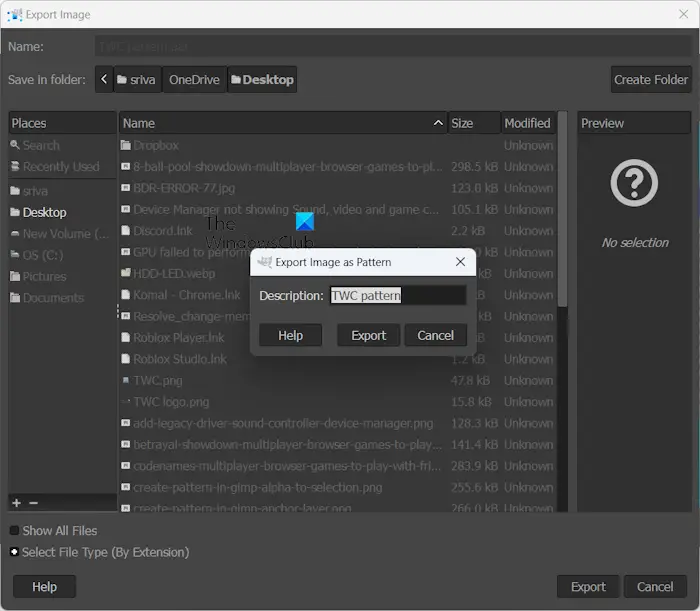Click the bottom-left Help button
This screenshot has height=611, width=700.
[44, 586]
